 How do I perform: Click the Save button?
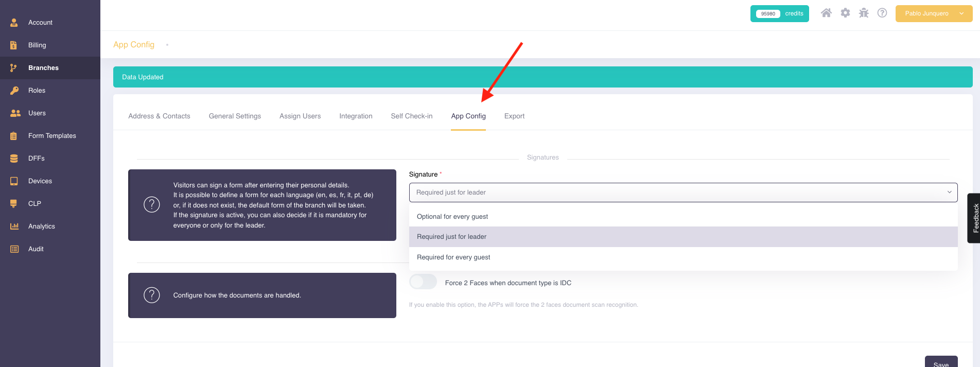click(x=941, y=362)
